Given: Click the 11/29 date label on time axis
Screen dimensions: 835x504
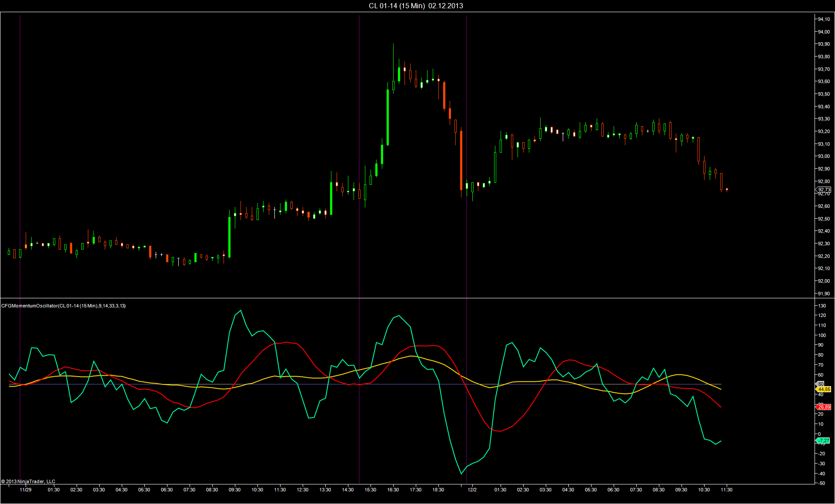Looking at the screenshot, I should [26, 490].
